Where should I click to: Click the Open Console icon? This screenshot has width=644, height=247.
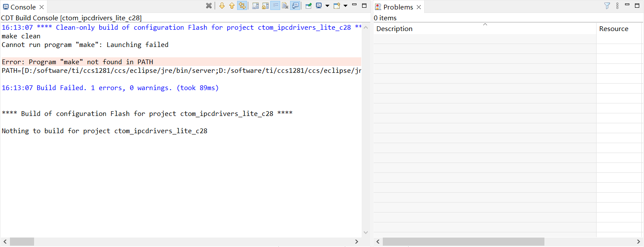(337, 6)
